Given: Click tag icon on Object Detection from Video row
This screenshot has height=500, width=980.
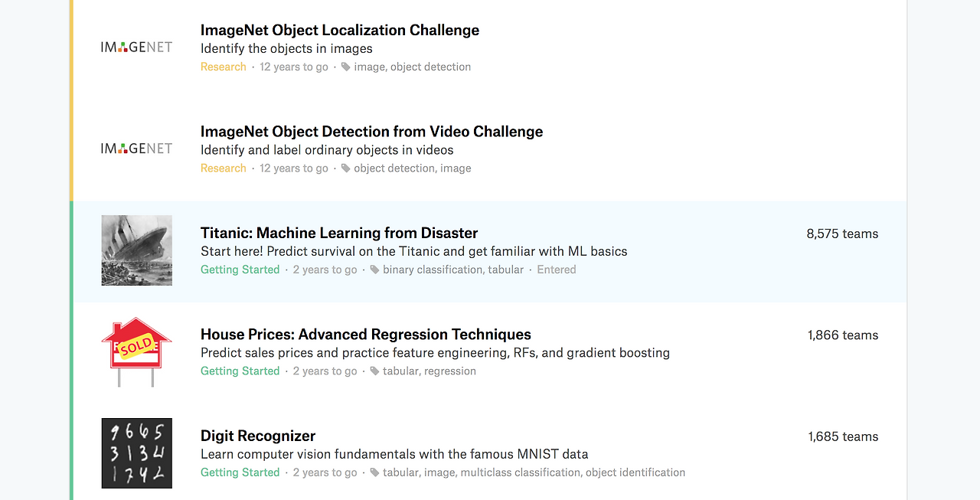Looking at the screenshot, I should [346, 168].
